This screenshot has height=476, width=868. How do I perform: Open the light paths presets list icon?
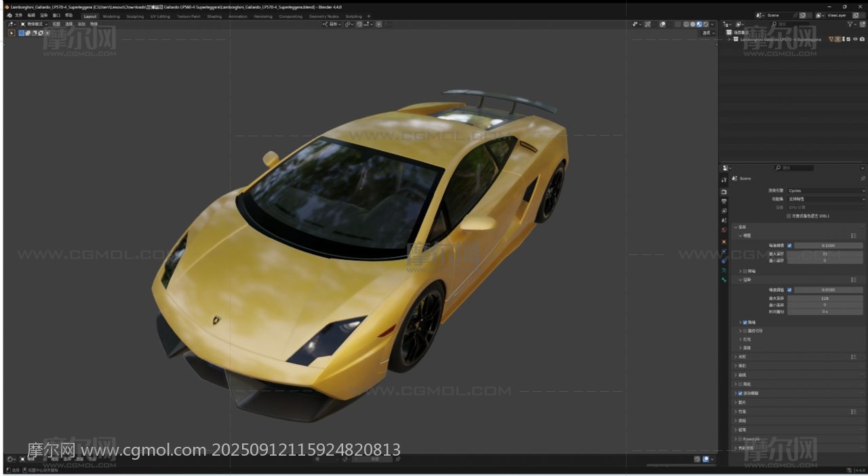[854, 357]
